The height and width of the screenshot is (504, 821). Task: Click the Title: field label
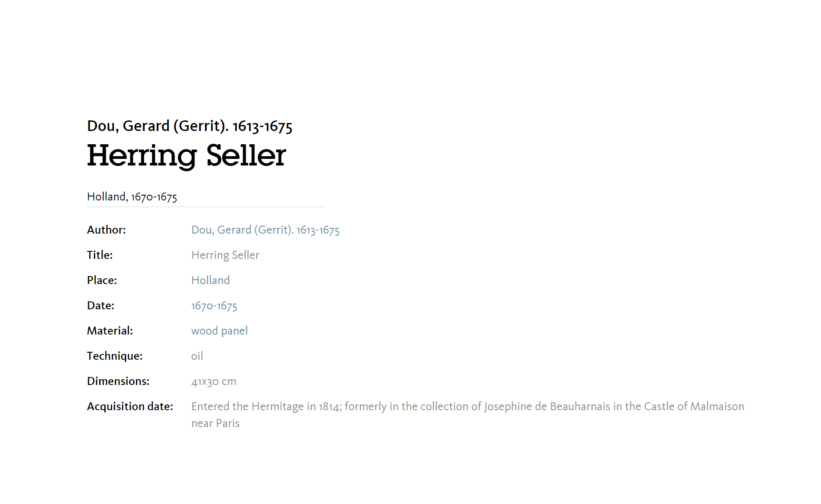tap(100, 255)
